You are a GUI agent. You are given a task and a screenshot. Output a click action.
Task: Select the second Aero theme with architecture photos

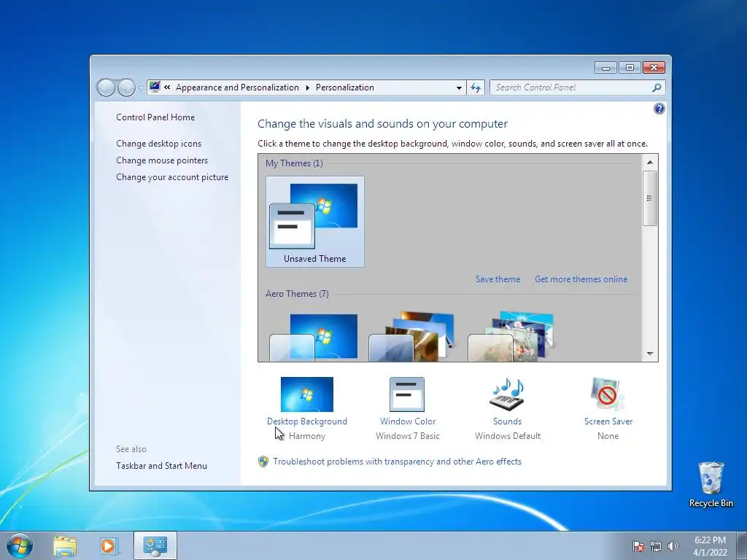click(412, 336)
